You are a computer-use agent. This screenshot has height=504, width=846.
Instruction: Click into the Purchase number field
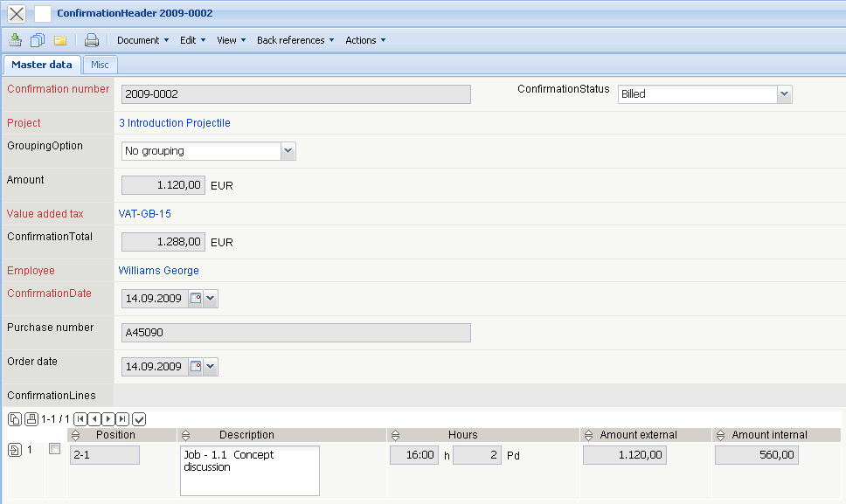click(x=295, y=333)
